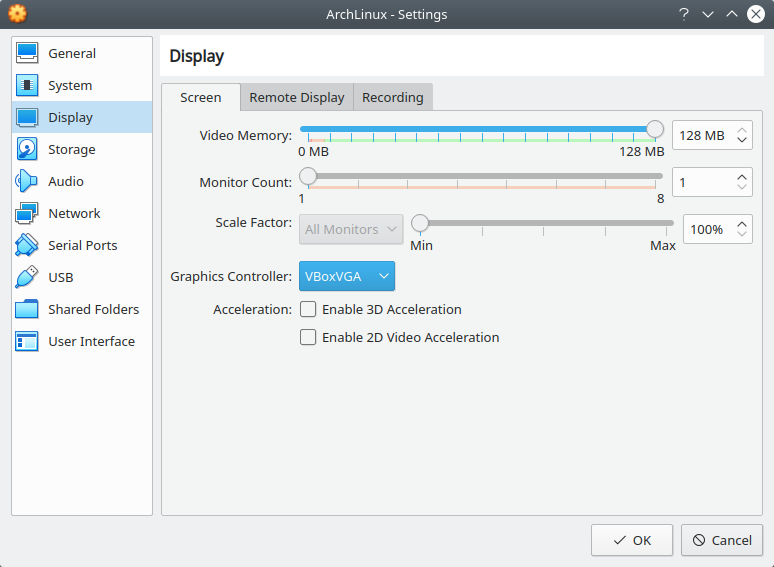Open User Interface window icon

coord(27,341)
